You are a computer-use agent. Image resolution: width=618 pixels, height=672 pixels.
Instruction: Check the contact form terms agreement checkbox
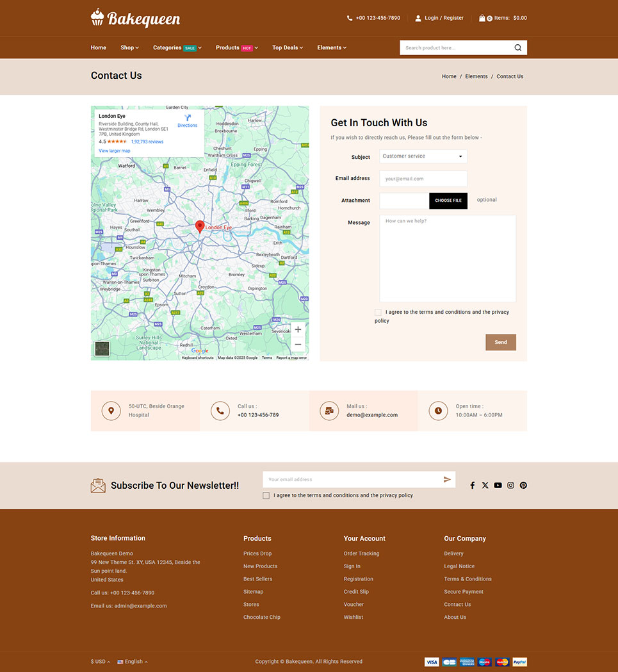[378, 313]
